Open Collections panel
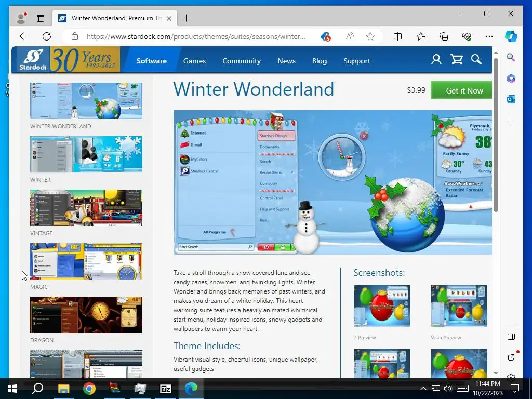532x399 pixels. [444, 36]
